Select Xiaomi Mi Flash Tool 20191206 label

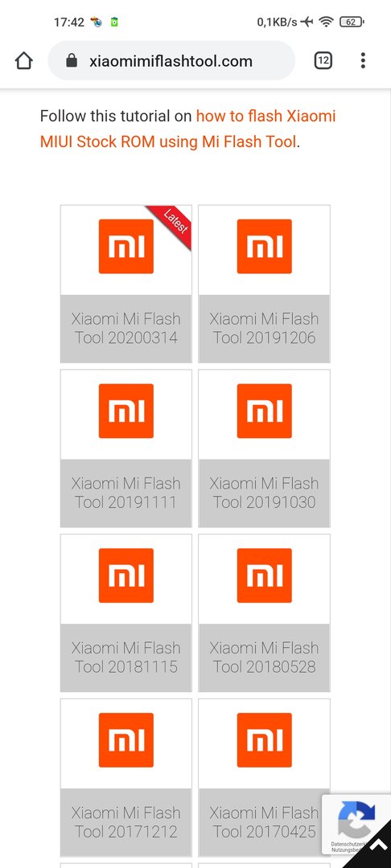click(x=264, y=328)
